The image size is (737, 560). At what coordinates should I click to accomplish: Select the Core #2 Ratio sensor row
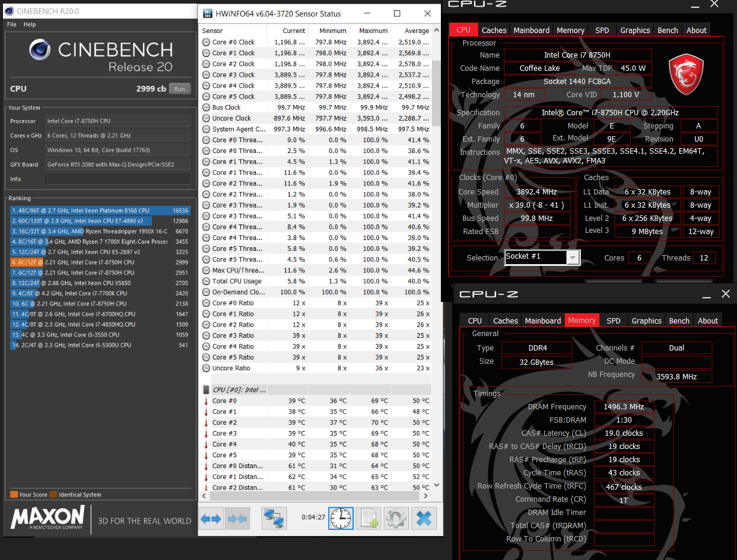click(x=315, y=325)
